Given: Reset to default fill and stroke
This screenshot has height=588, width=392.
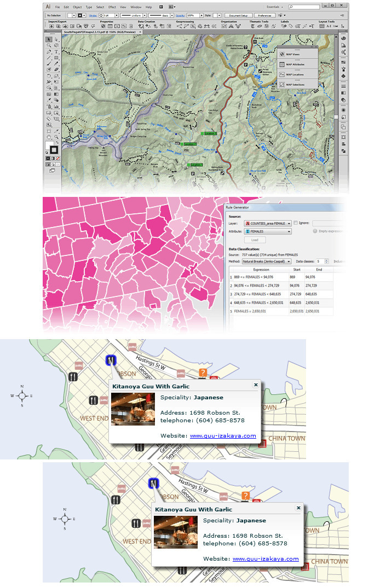Looking at the screenshot, I should (x=47, y=152).
